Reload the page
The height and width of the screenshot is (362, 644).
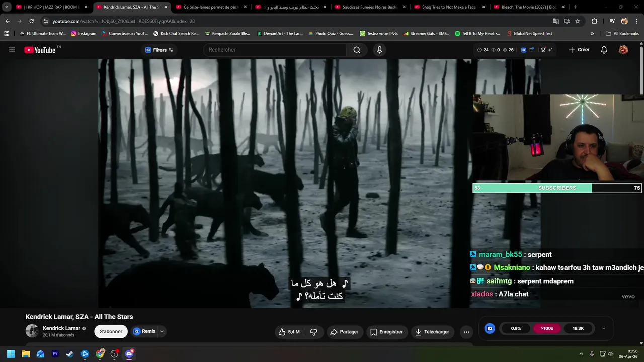[x=31, y=21]
